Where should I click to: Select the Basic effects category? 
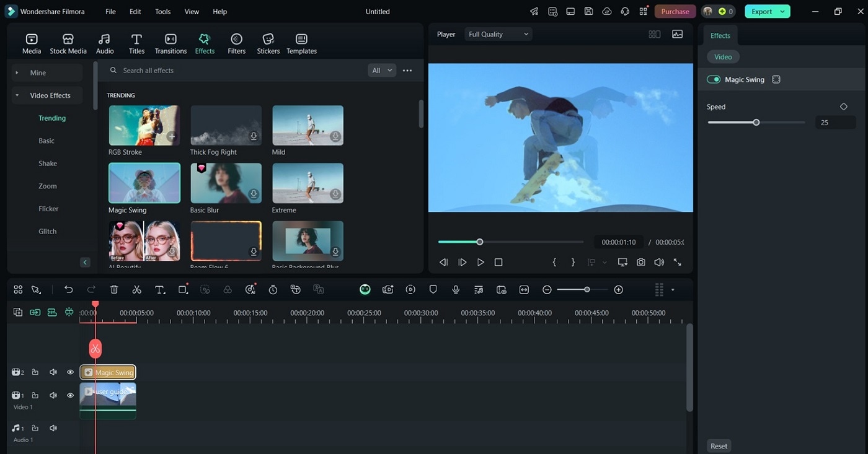click(x=46, y=141)
